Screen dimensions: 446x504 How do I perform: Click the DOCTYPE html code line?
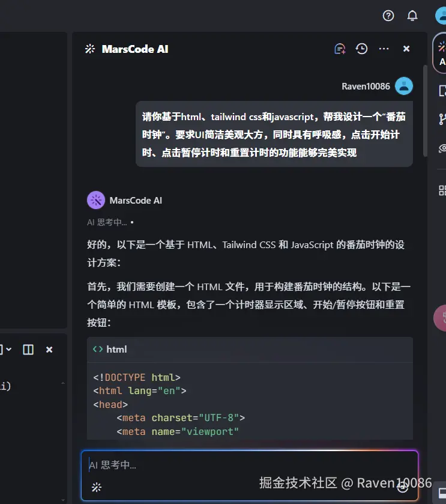coord(137,377)
